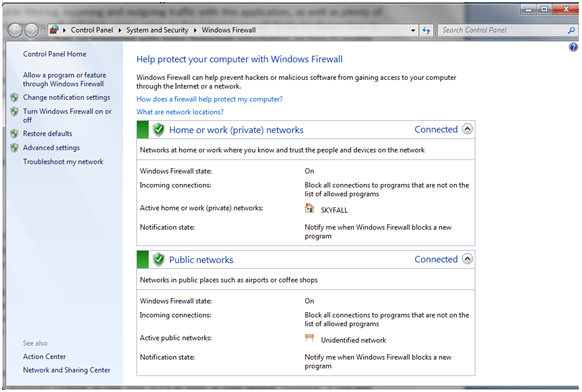582x392 pixels.
Task: Open Advanced settings link
Action: (x=51, y=148)
